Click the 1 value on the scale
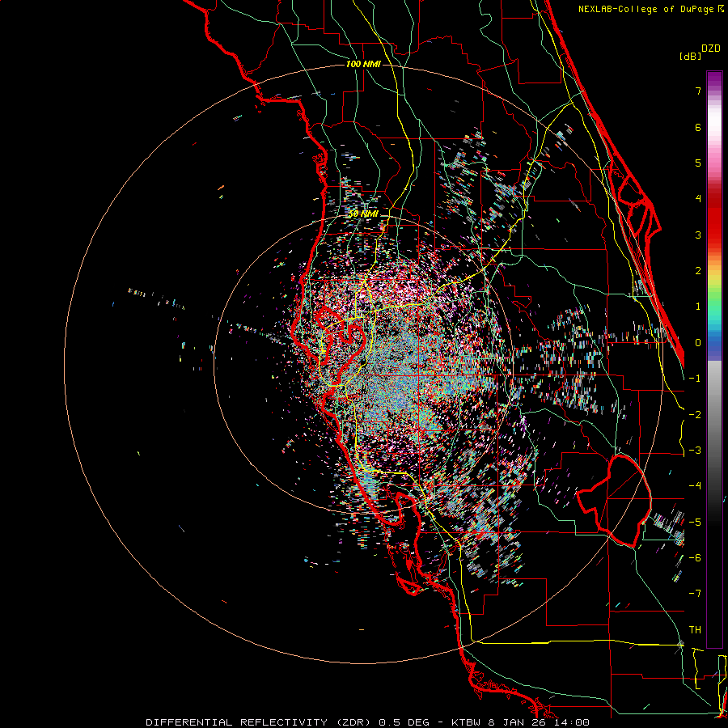This screenshot has height=728, width=728. click(698, 307)
